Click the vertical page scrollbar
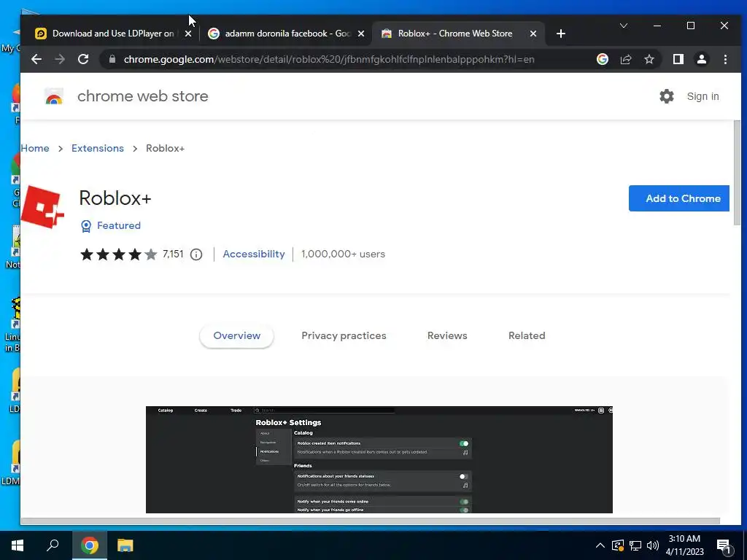The width and height of the screenshot is (747, 560). coord(737,174)
